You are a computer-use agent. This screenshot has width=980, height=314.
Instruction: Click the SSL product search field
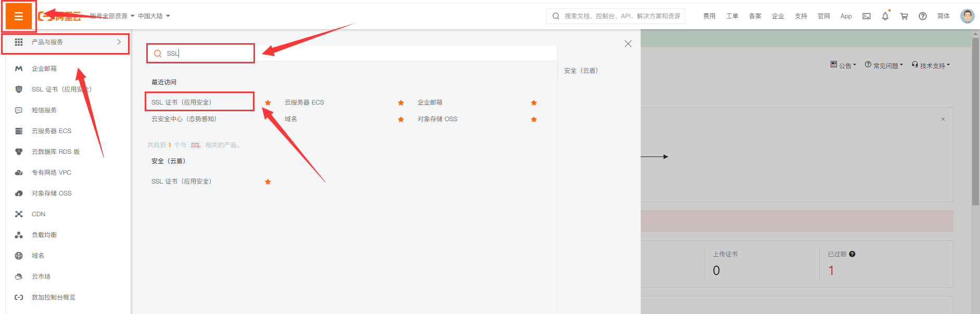(x=200, y=54)
